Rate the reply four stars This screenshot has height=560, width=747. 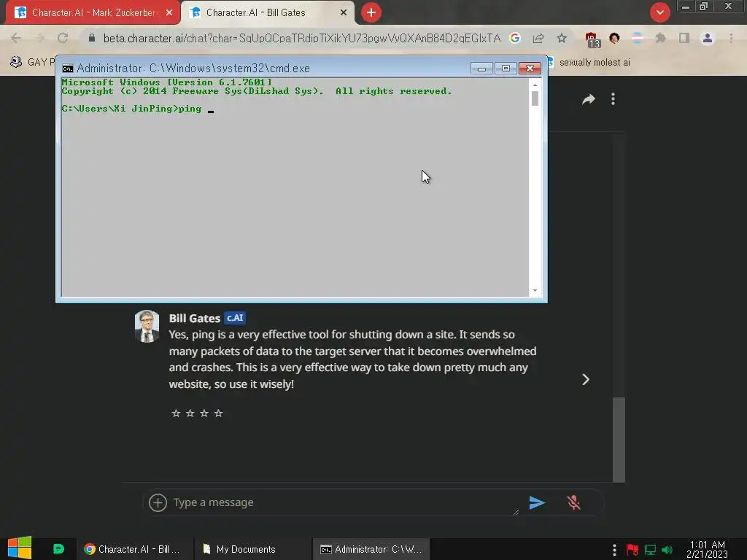(x=218, y=413)
